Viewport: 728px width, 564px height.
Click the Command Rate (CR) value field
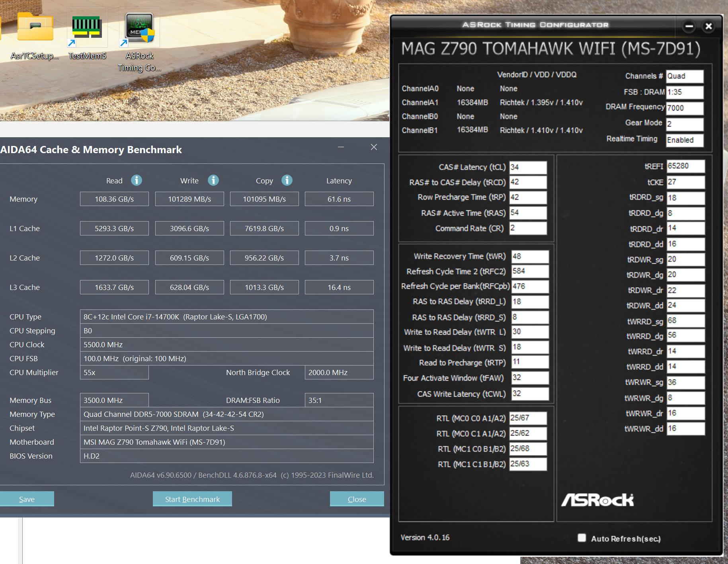pos(528,228)
